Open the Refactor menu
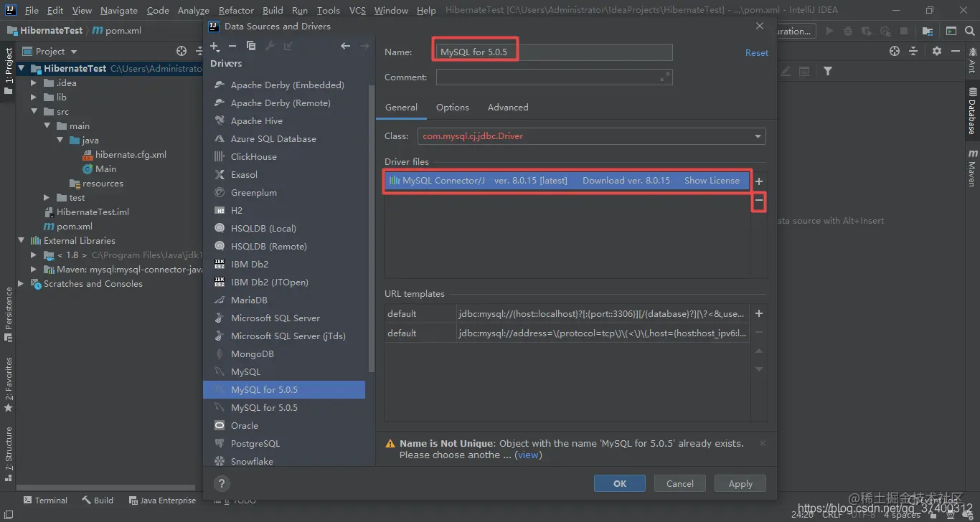The height and width of the screenshot is (522, 980). click(236, 11)
